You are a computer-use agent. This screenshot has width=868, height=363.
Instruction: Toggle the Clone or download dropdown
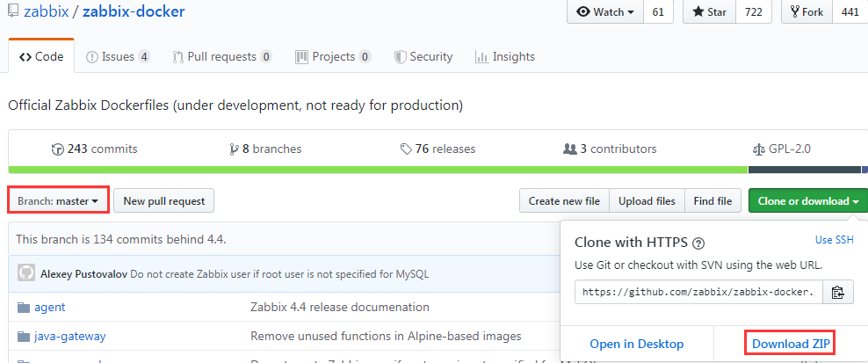[x=808, y=201]
